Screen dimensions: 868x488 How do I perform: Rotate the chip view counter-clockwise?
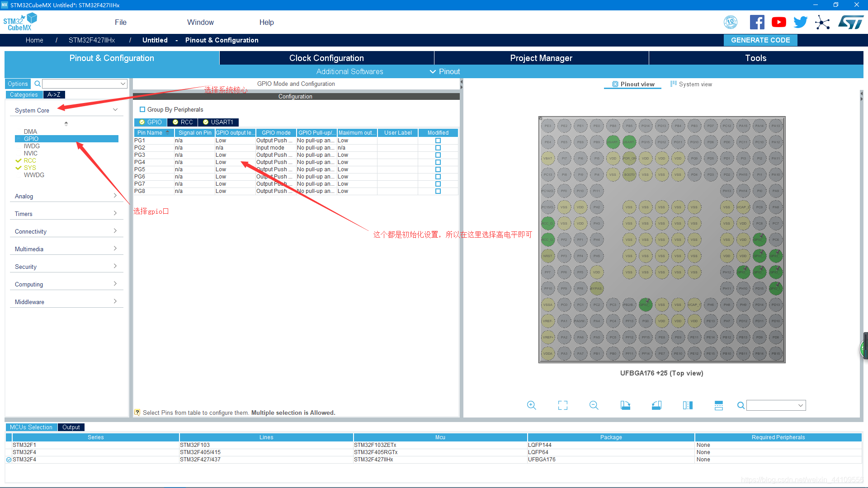(x=656, y=405)
